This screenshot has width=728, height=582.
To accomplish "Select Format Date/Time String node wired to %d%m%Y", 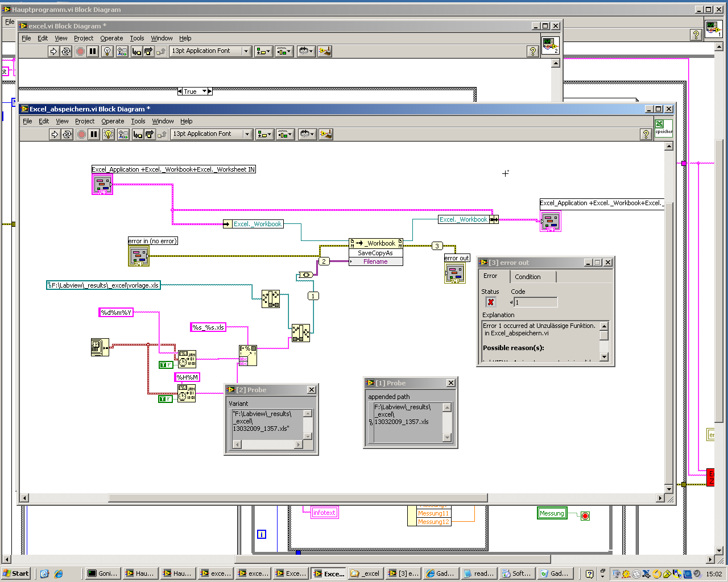I will 187,359.
